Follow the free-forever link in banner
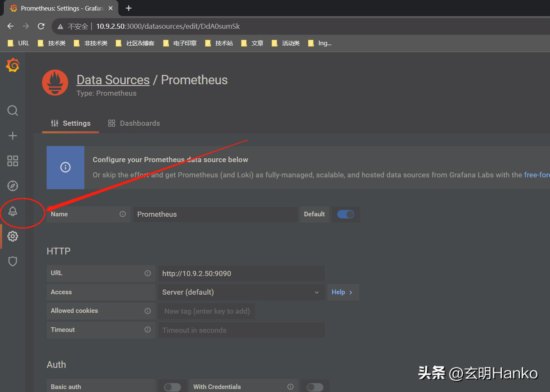This screenshot has width=550, height=392. tap(537, 175)
